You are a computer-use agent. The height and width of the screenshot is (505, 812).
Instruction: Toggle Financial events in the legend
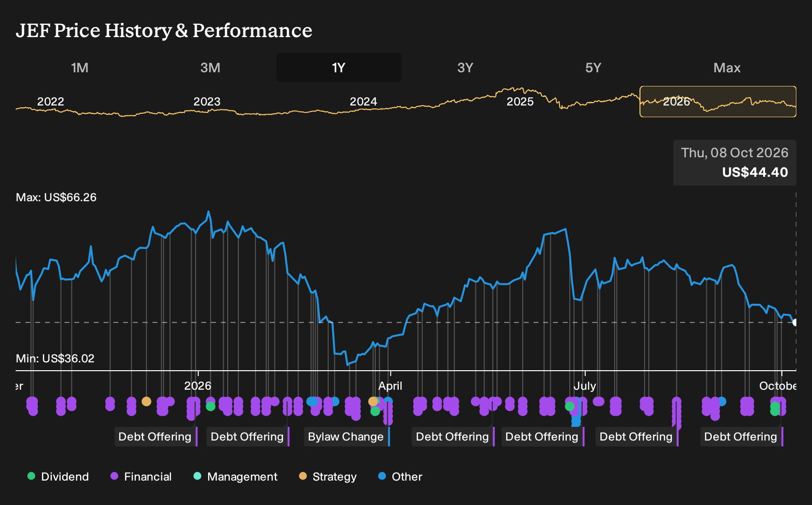[x=141, y=477]
